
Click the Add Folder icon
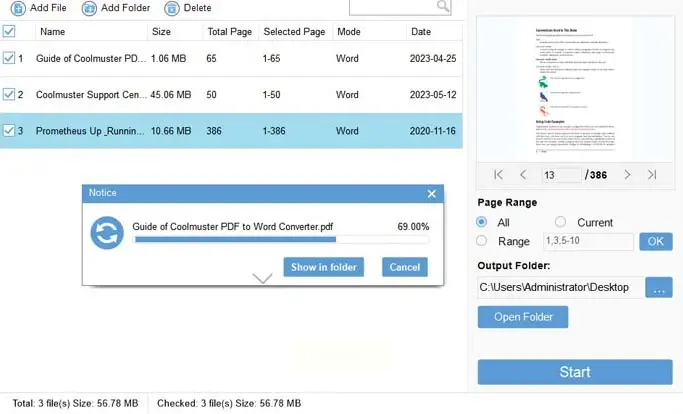pos(90,7)
